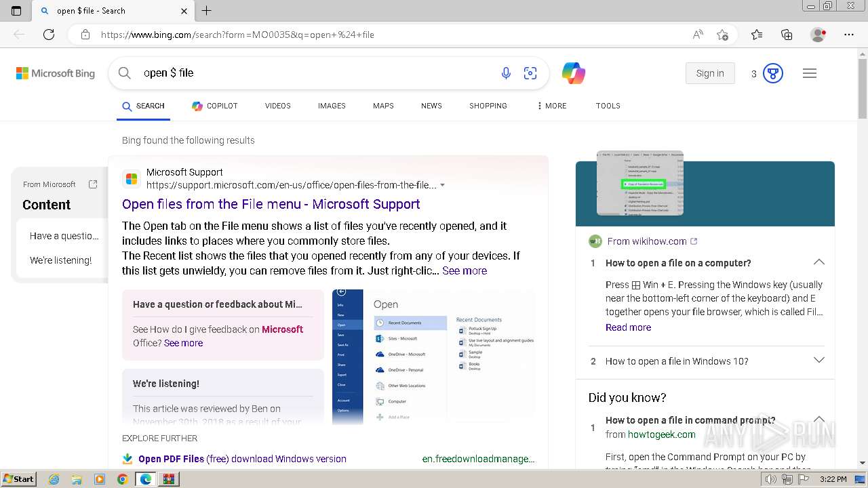Image resolution: width=868 pixels, height=488 pixels.
Task: Switch to the MAPS tab
Action: tap(383, 106)
